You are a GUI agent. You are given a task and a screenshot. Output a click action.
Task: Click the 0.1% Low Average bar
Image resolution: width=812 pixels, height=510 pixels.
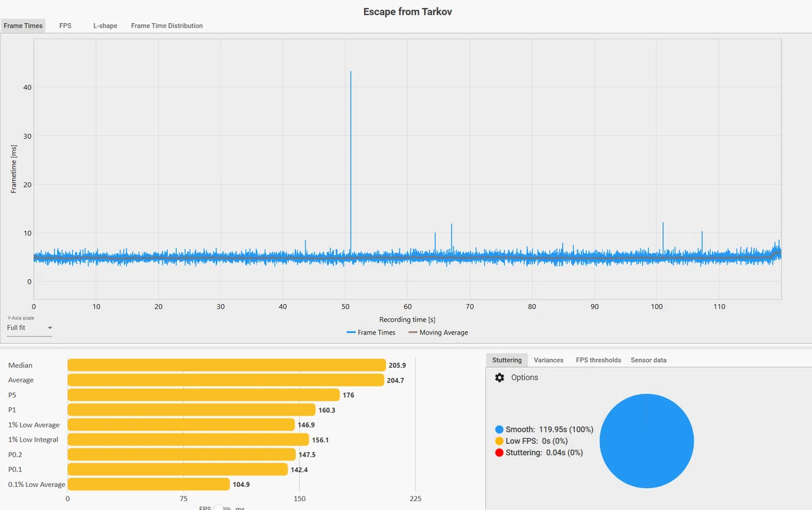[149, 484]
